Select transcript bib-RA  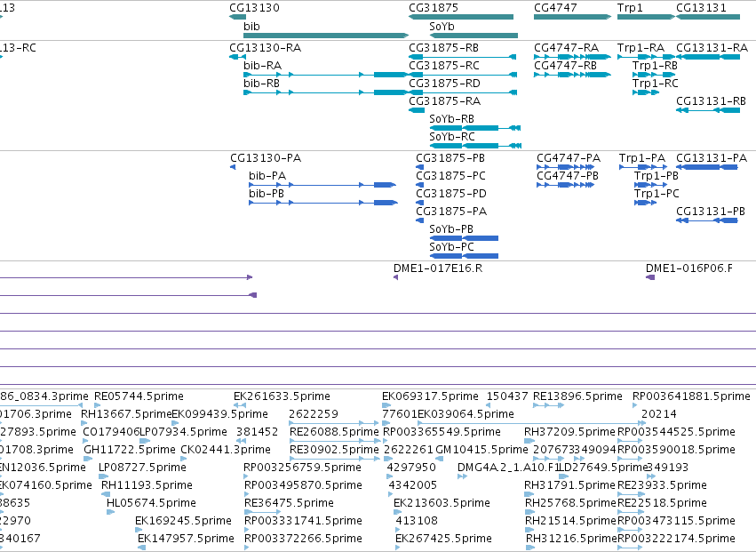[x=326, y=75]
